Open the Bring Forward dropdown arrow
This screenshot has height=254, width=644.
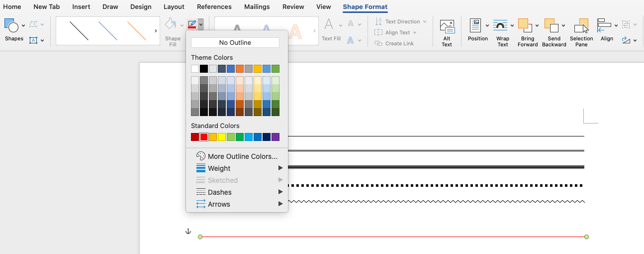point(537,26)
